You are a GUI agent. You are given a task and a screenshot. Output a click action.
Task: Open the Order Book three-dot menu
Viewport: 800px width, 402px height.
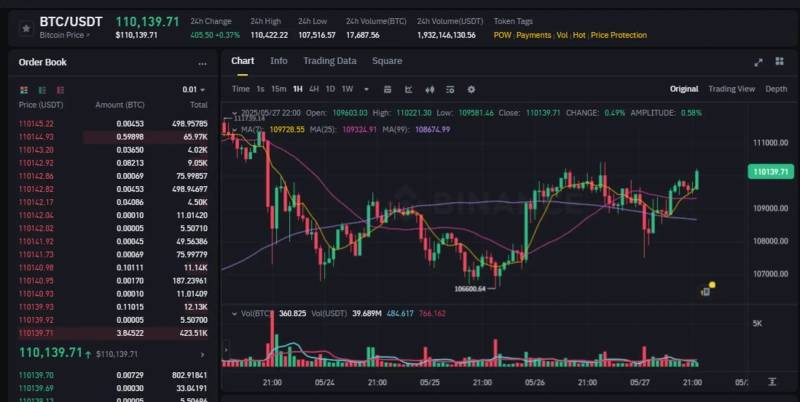pos(202,62)
